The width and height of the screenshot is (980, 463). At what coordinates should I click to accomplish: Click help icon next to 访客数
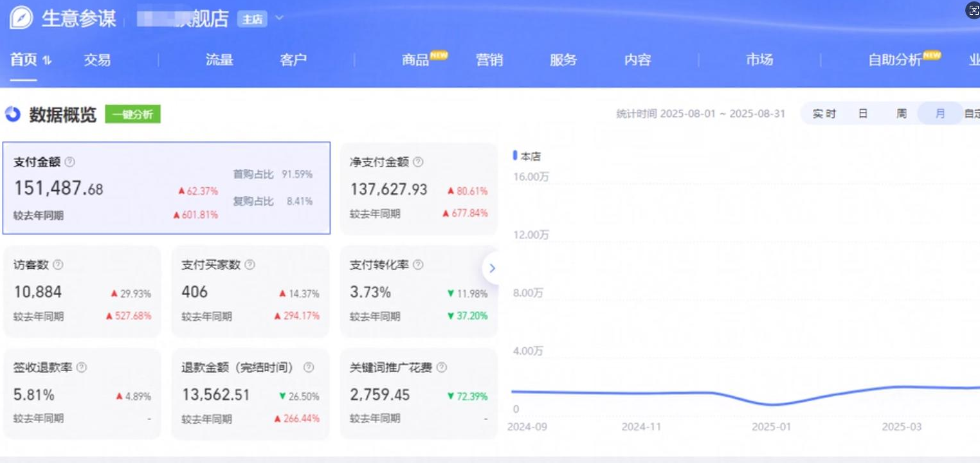(58, 265)
